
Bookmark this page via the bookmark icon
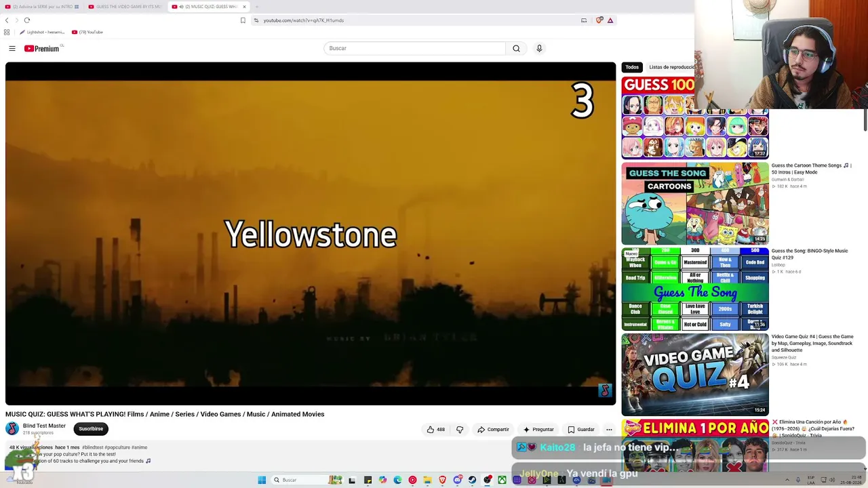pos(243,20)
